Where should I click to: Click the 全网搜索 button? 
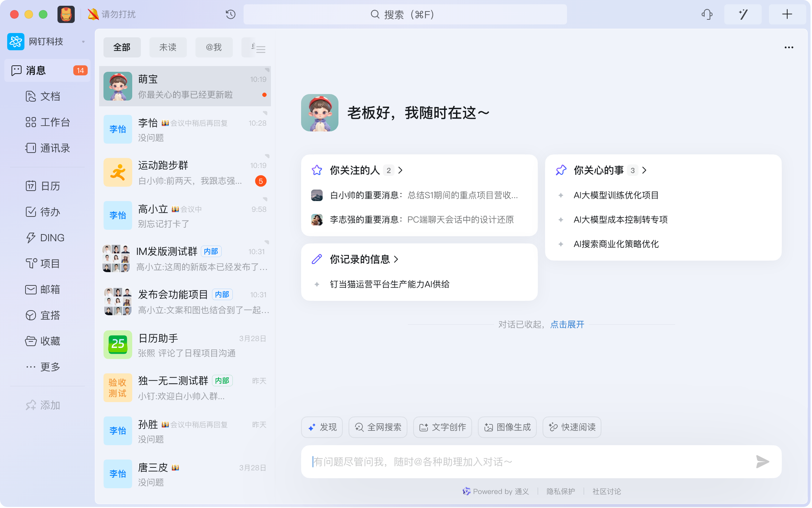[x=378, y=427]
